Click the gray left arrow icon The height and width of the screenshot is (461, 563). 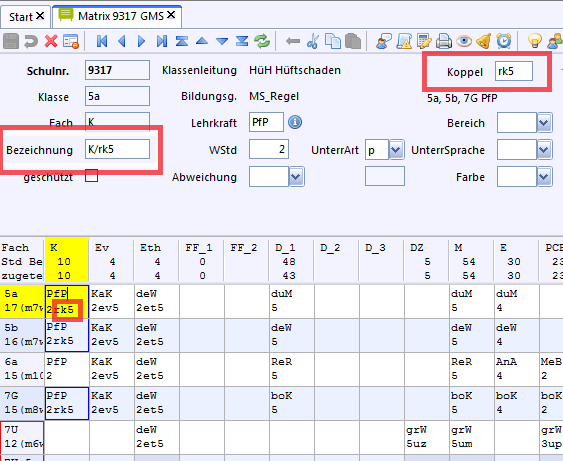(293, 41)
